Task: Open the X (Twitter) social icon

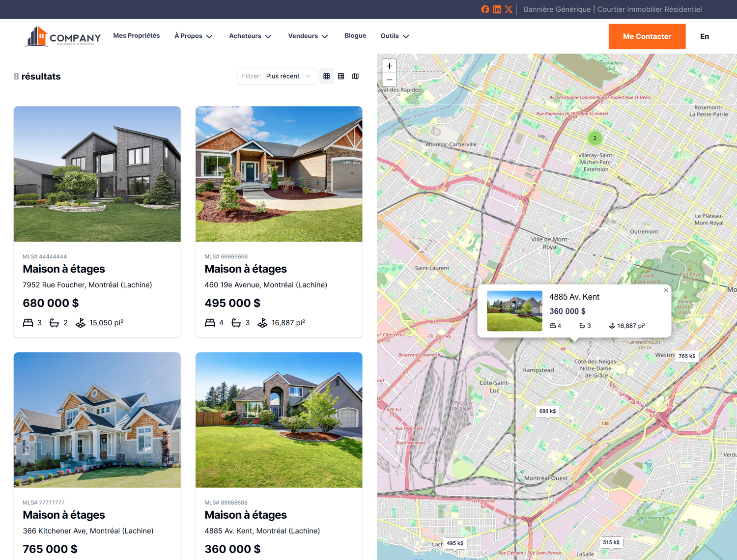Action: 509,9
